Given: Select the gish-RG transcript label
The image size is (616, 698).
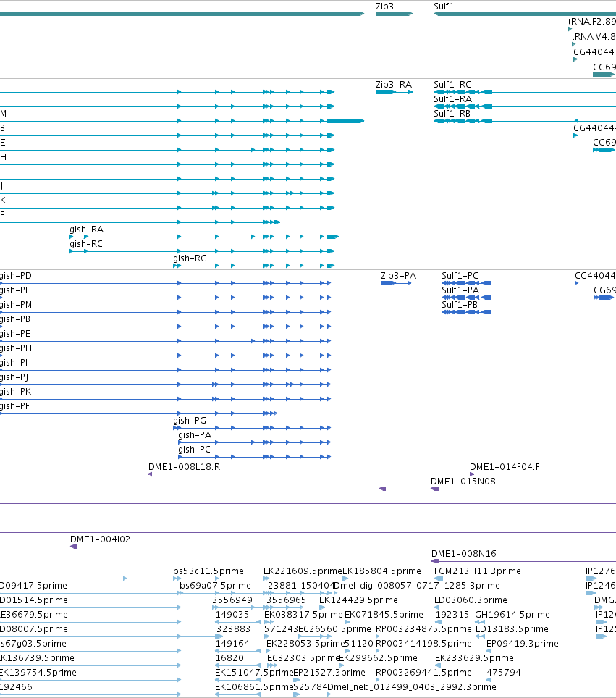Looking at the screenshot, I should click(190, 258).
